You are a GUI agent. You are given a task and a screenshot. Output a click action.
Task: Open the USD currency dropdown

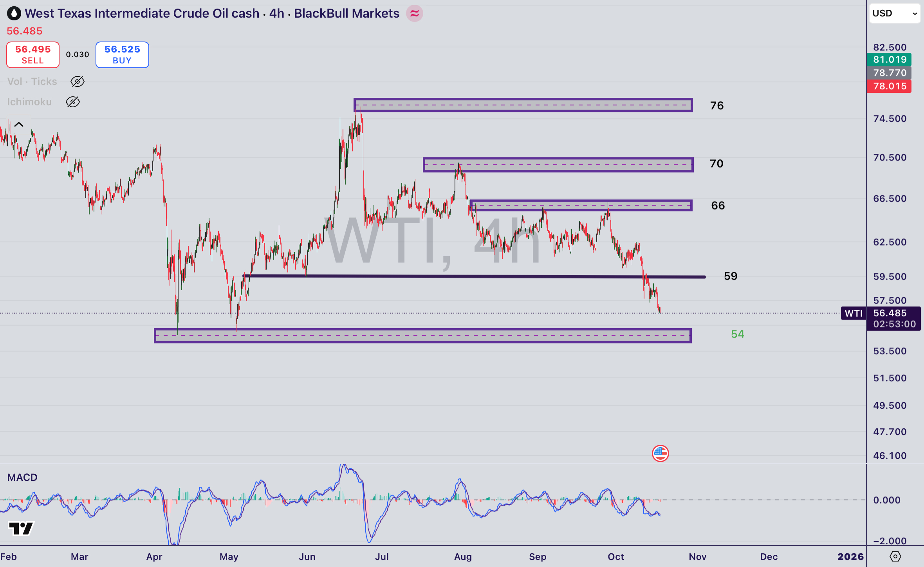(x=894, y=13)
